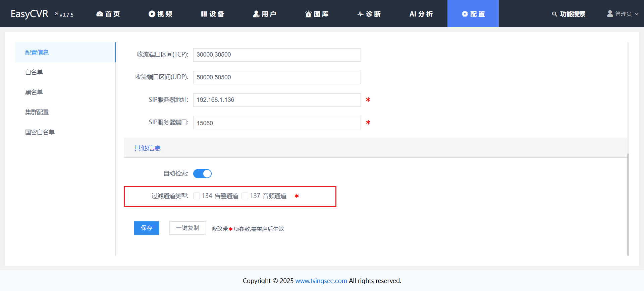Open 白名单 whitelist in sidebar

[x=65, y=72]
